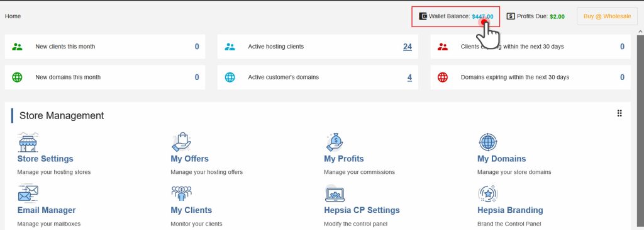Viewport: 644px width, 230px height.
Task: Click the wallet icon beside Wallet Balance
Action: pyautogui.click(x=423, y=16)
